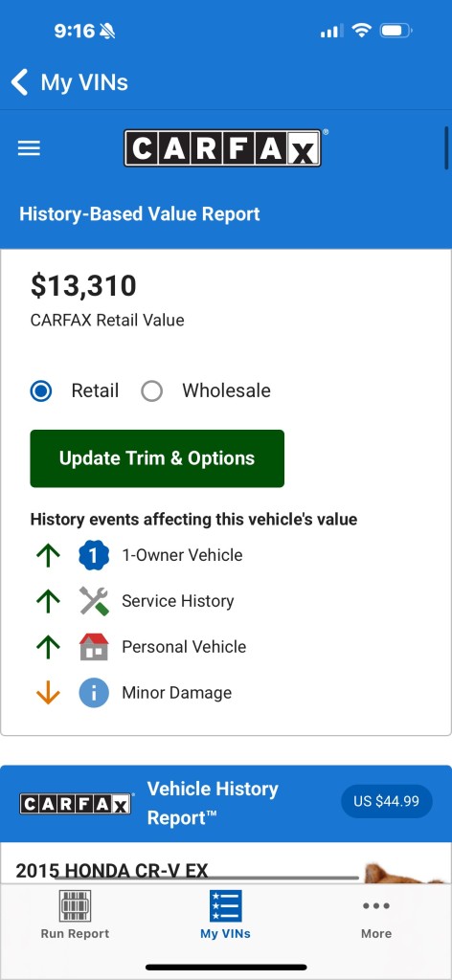Viewport: 452px width, 980px height.
Task: Tap the More three-dots icon
Action: [x=376, y=905]
